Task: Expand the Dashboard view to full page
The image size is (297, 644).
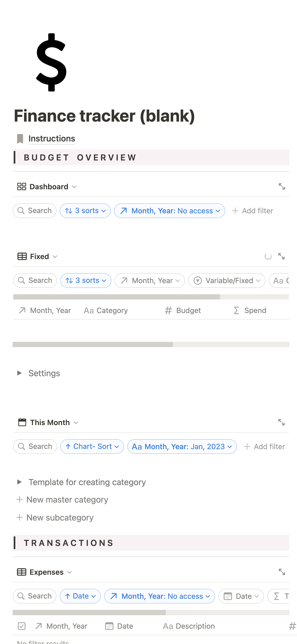Action: (282, 186)
